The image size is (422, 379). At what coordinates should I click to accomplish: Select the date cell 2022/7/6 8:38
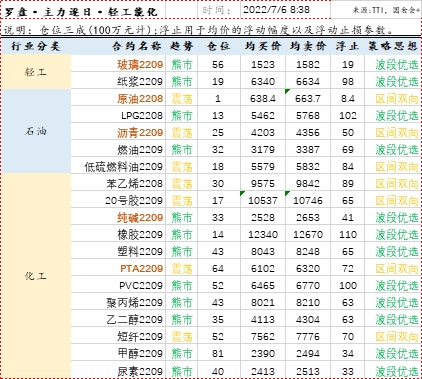[x=285, y=10]
